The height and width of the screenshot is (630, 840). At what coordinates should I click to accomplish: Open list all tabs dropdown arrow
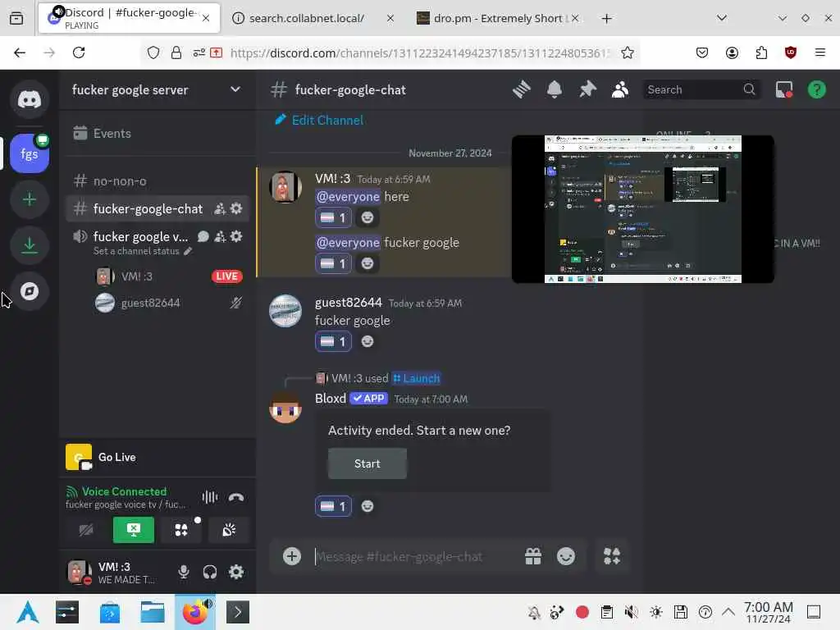pos(722,18)
